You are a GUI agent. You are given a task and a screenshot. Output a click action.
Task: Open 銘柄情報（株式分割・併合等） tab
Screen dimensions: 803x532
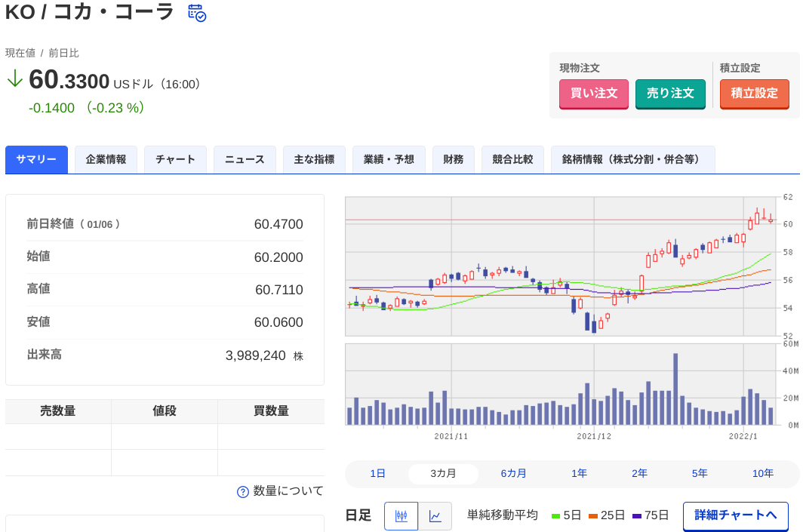(x=633, y=159)
